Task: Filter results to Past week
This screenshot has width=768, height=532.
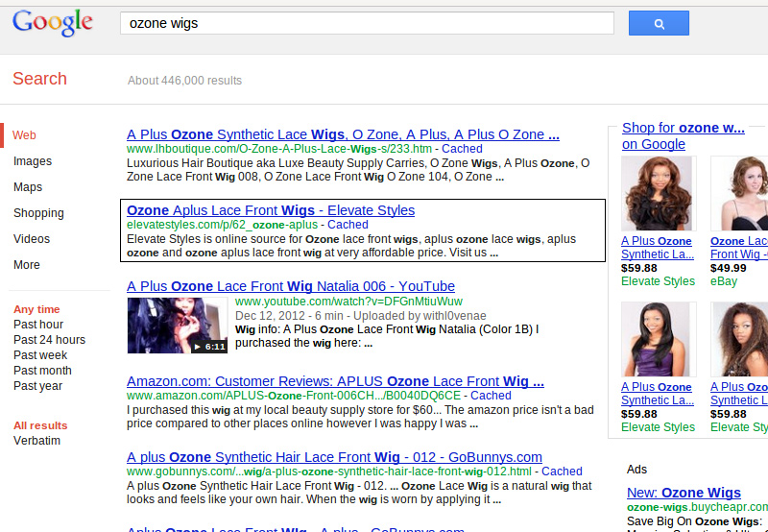Action: point(40,355)
